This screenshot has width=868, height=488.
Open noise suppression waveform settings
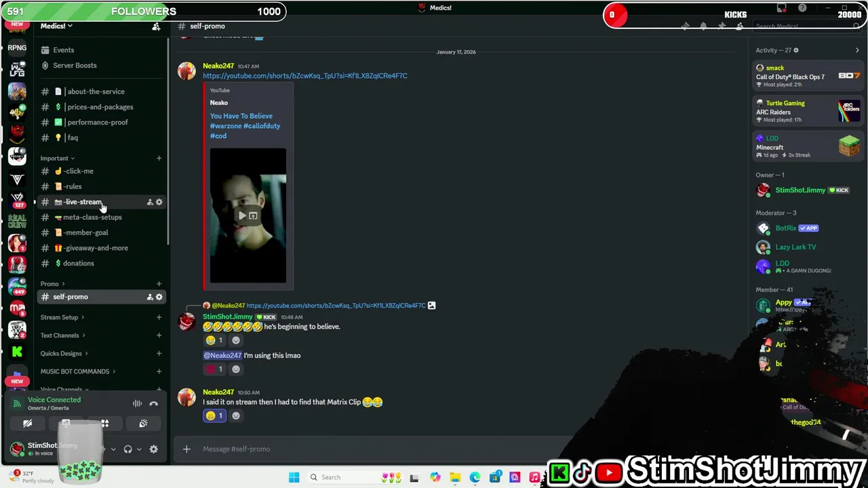137,403
